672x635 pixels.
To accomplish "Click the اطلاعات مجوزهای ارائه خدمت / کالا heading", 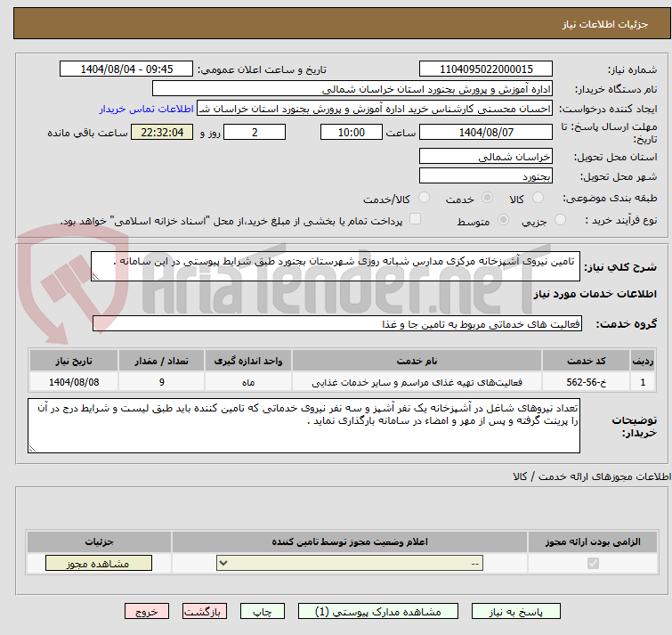I will [x=591, y=476].
